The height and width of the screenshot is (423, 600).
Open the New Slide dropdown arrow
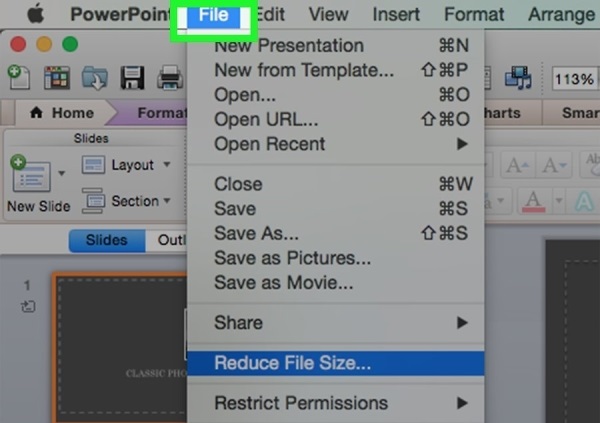62,174
